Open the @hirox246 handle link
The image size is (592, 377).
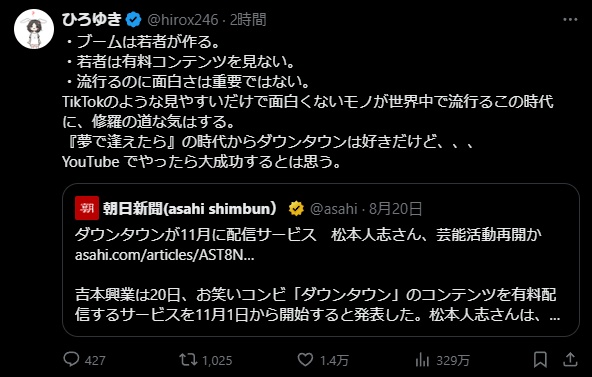pyautogui.click(x=182, y=20)
